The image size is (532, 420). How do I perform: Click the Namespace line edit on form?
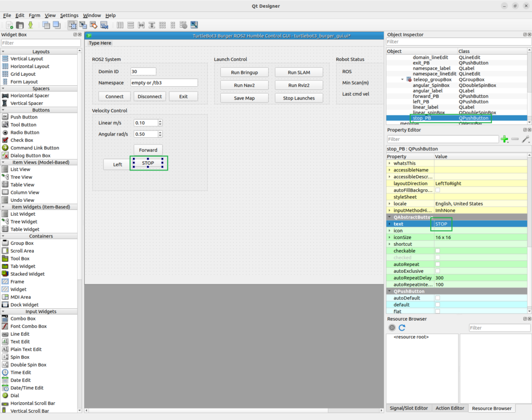pyautogui.click(x=164, y=83)
